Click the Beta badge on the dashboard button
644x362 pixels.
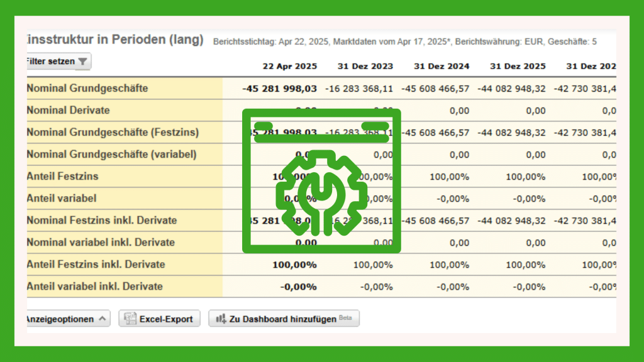point(345,318)
